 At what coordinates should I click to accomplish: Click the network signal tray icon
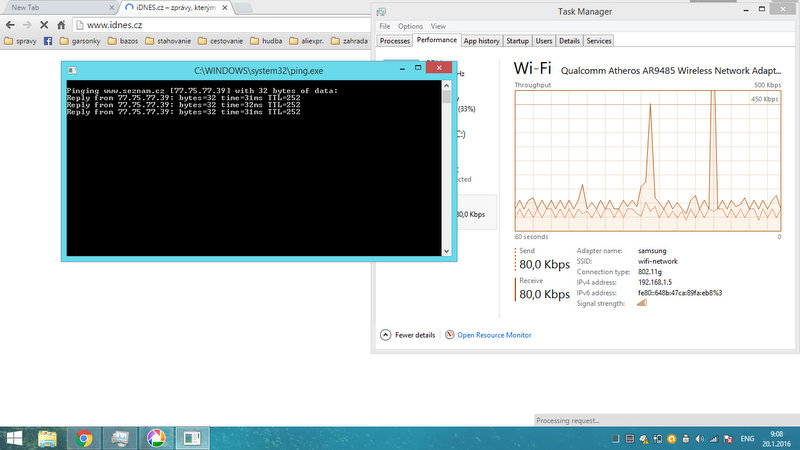tap(714, 439)
